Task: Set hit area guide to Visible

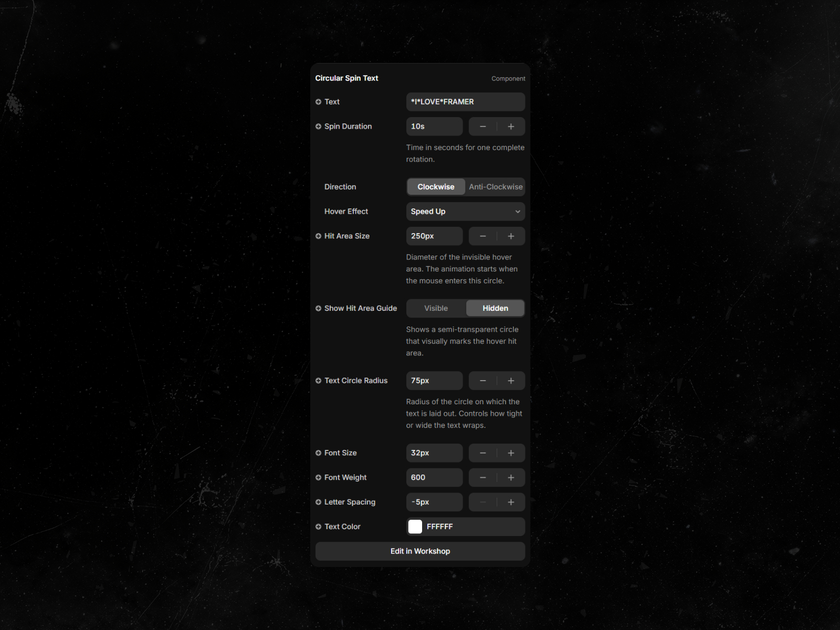Action: point(436,309)
